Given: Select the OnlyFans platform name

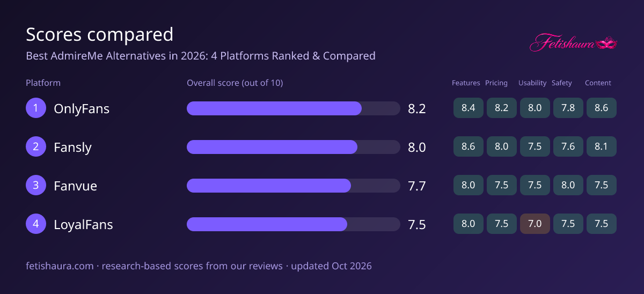Looking at the screenshot, I should click(x=82, y=109).
